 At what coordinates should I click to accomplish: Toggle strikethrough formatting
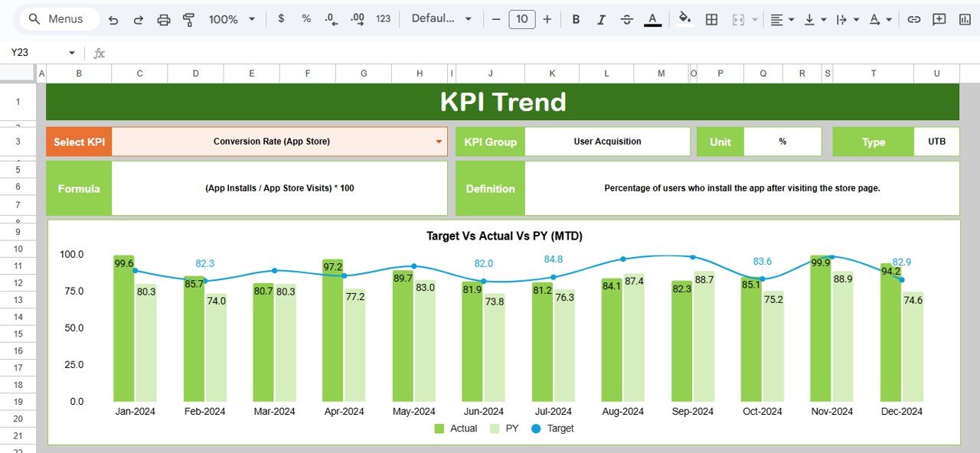pyautogui.click(x=626, y=18)
